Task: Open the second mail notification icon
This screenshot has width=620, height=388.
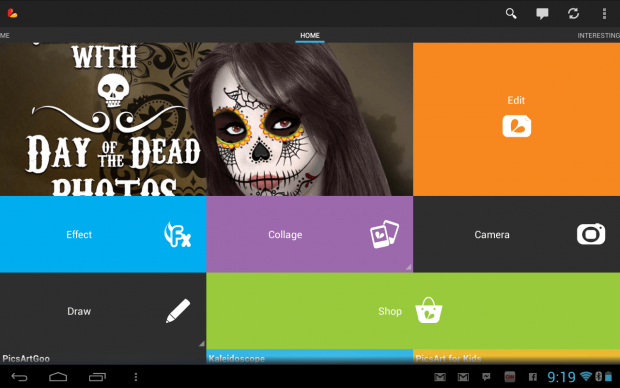Action: pos(463,377)
